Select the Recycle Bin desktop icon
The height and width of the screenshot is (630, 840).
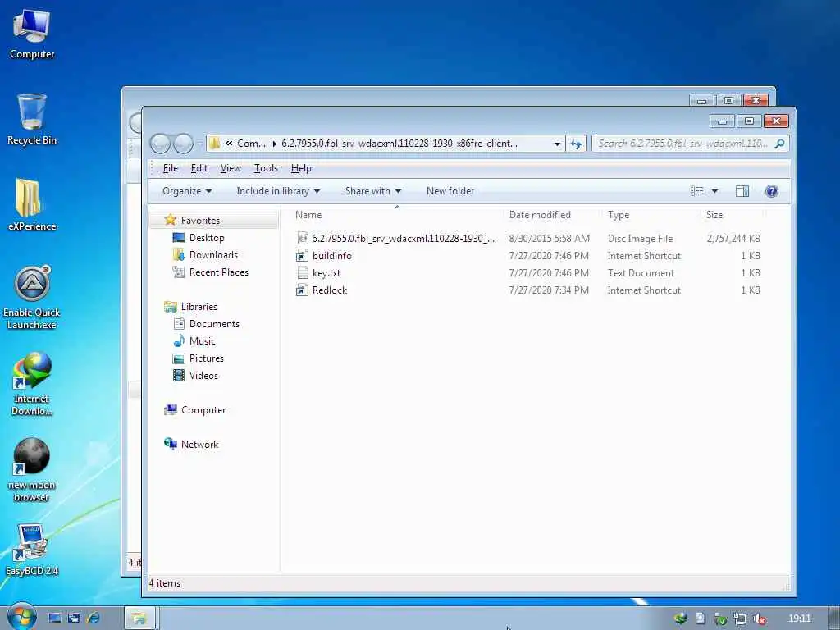pyautogui.click(x=32, y=121)
